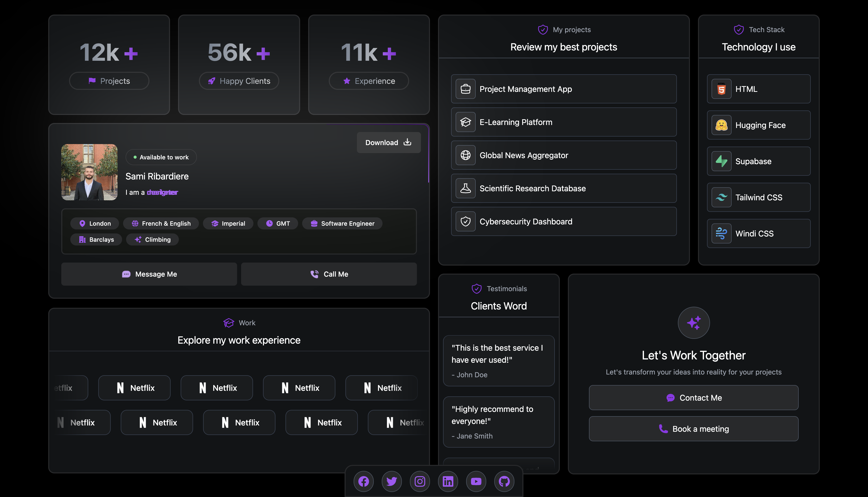Open the YouTube social icon
Screen dimensions: 868x497
pyautogui.click(x=476, y=481)
